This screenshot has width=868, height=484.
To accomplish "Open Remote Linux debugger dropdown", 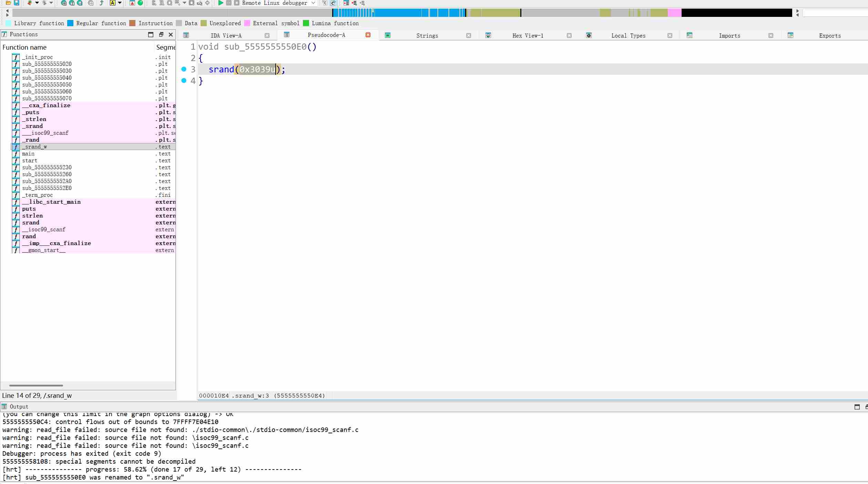I will 313,3.
